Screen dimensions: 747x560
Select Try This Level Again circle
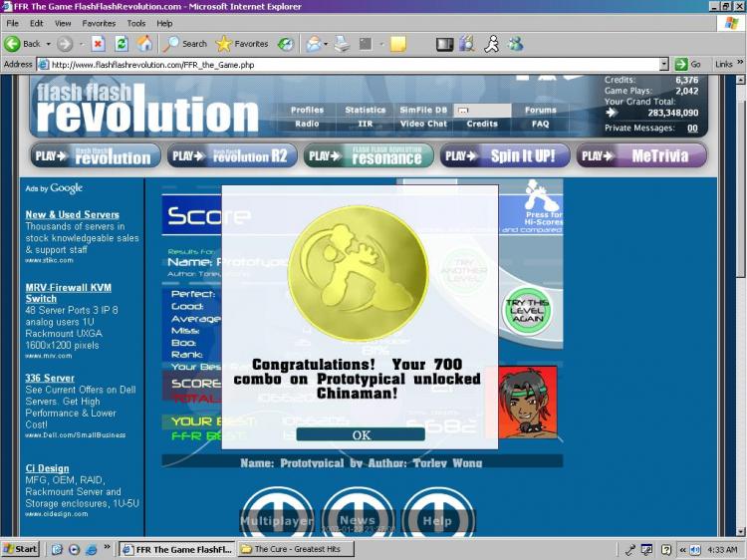point(527,310)
